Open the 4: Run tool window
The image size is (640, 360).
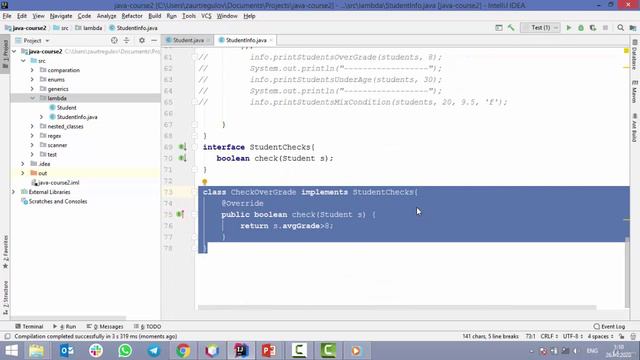coord(64,327)
